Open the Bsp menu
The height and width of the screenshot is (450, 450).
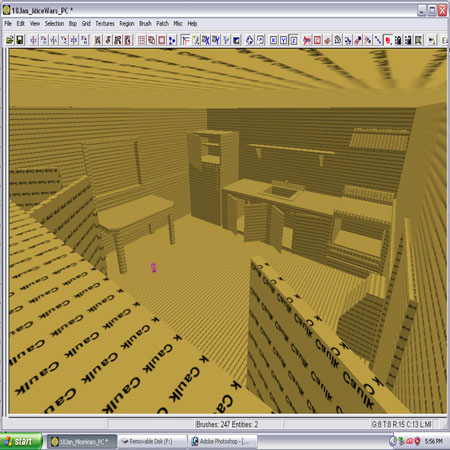pyautogui.click(x=73, y=24)
